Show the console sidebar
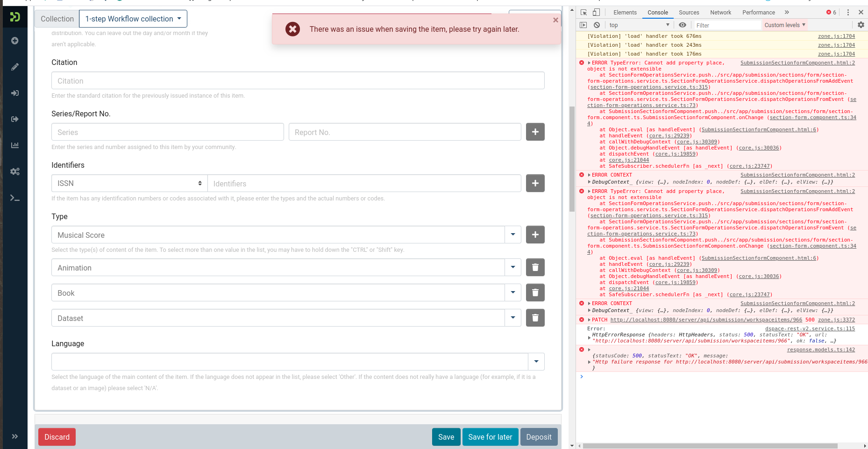868x449 pixels. coord(583,25)
